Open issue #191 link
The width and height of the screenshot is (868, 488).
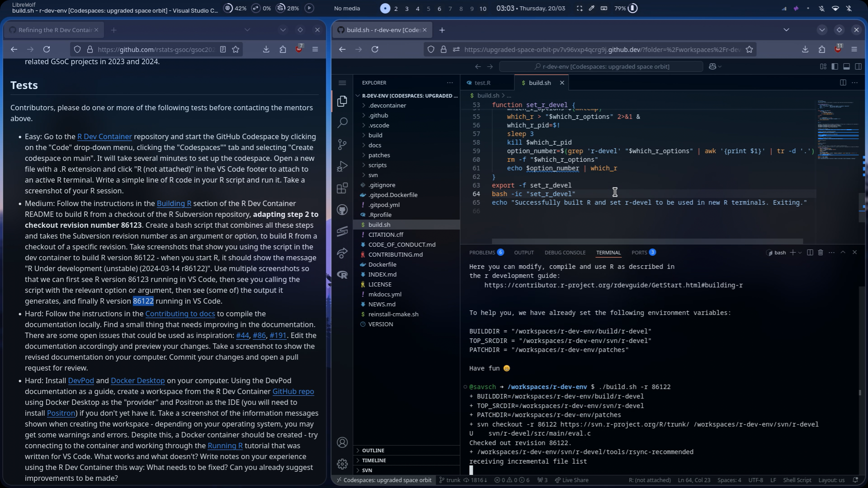[x=278, y=335]
